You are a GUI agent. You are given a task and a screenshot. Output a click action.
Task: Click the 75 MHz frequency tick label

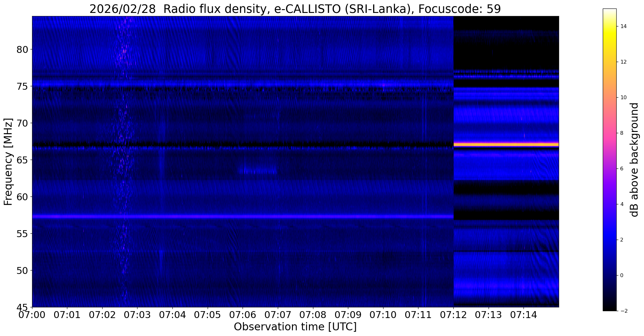tap(23, 86)
